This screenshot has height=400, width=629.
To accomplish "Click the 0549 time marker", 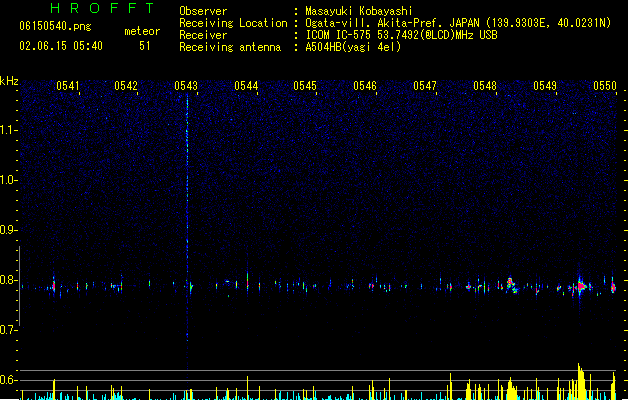I will click(545, 86).
